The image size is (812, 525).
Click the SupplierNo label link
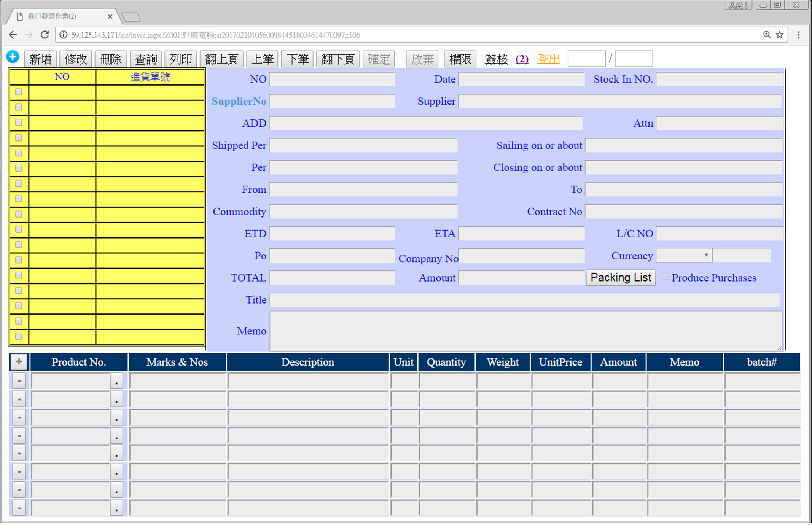pos(239,101)
